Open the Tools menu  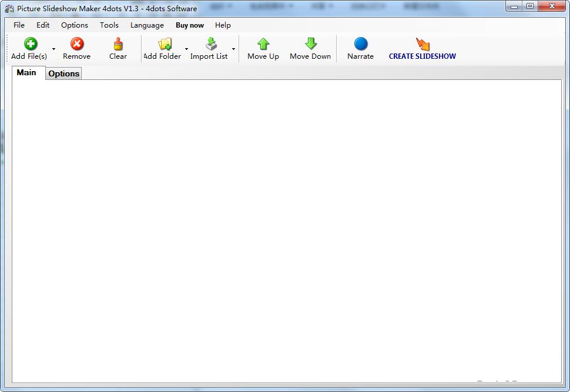(109, 25)
